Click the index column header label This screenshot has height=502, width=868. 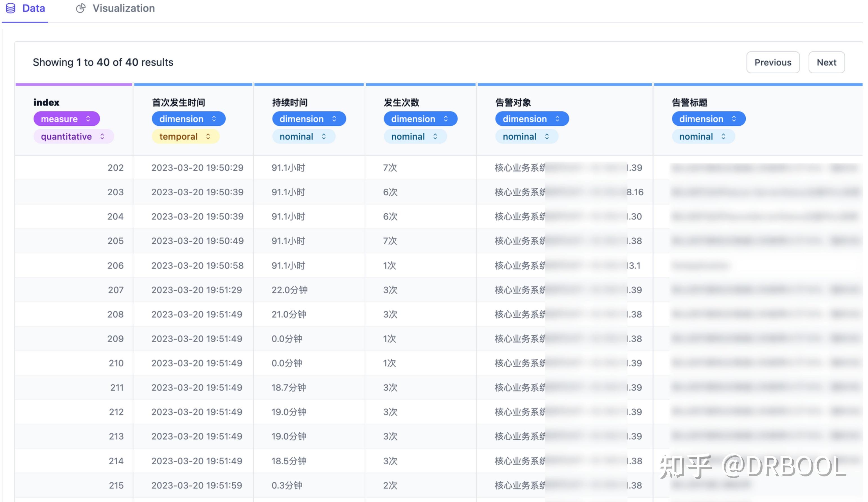pyautogui.click(x=46, y=101)
